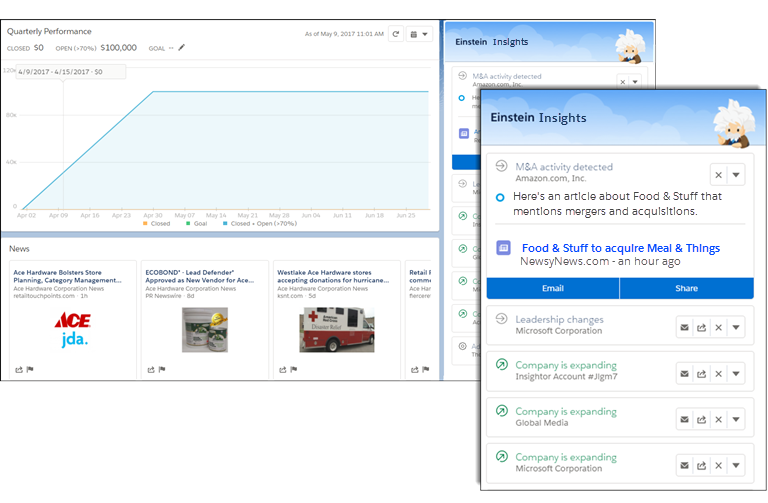Share the Insightor Account expanding insight
This screenshot has height=503, width=768.
tap(701, 374)
